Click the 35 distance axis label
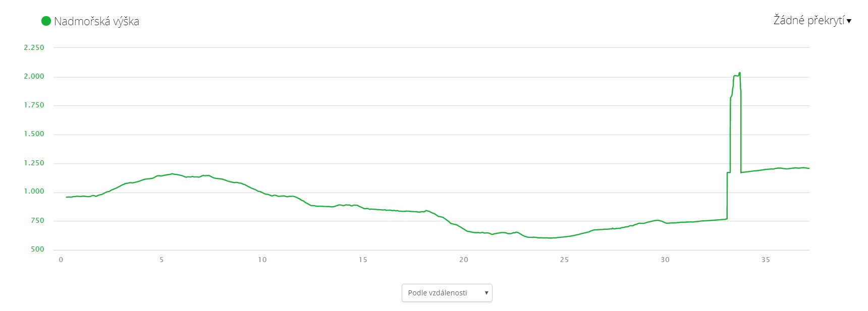Viewport: 868px width, 311px height. pyautogui.click(x=766, y=260)
